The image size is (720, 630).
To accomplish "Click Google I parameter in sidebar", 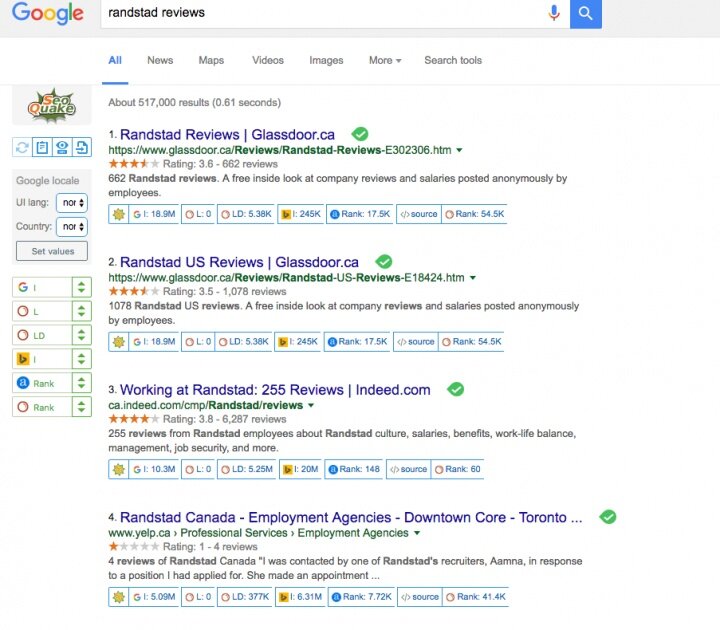I will [42, 287].
